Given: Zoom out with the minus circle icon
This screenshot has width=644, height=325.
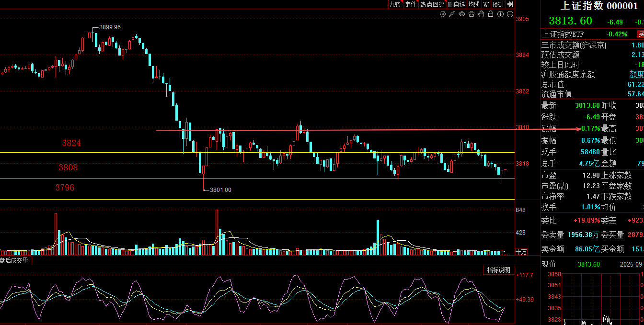Looking at the screenshot, I should [510, 14].
